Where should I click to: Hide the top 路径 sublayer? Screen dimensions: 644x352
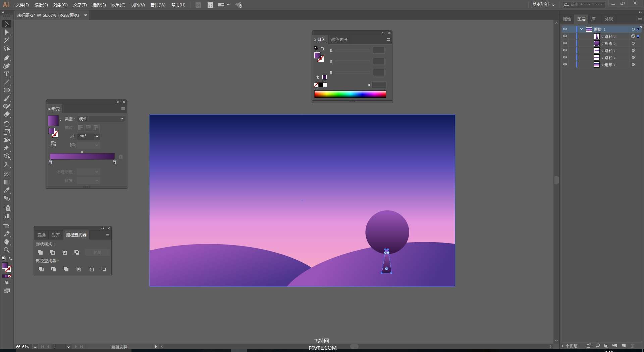(565, 36)
